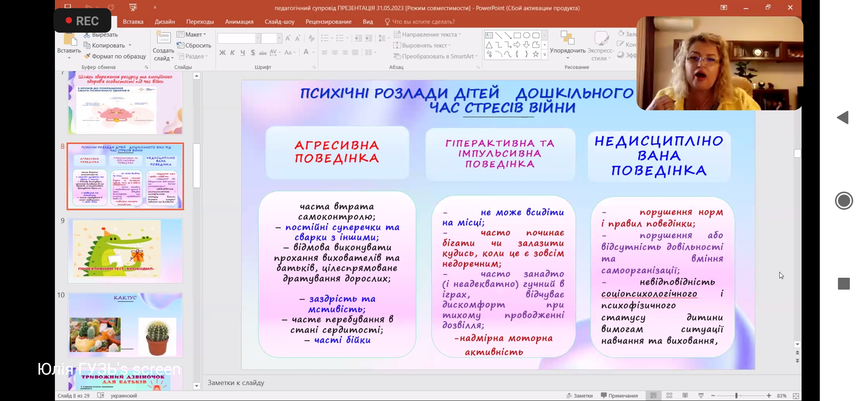
Task: Toggle italic formatting (К)
Action: coord(233,53)
